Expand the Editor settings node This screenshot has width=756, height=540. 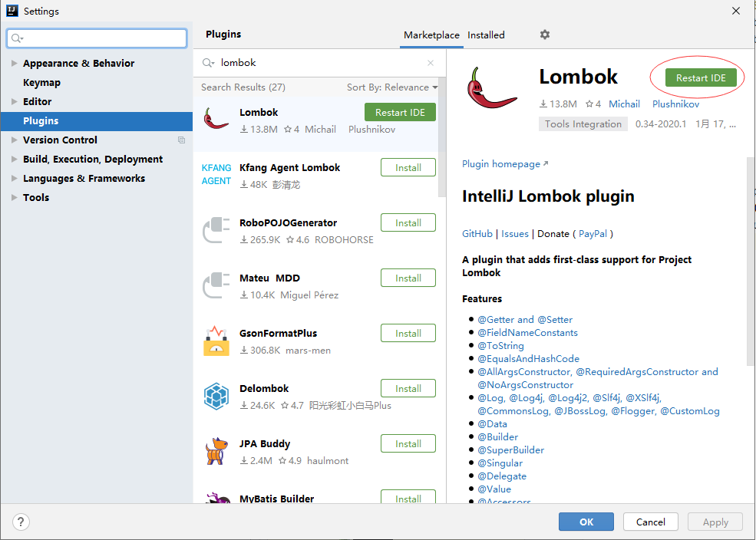(x=14, y=102)
